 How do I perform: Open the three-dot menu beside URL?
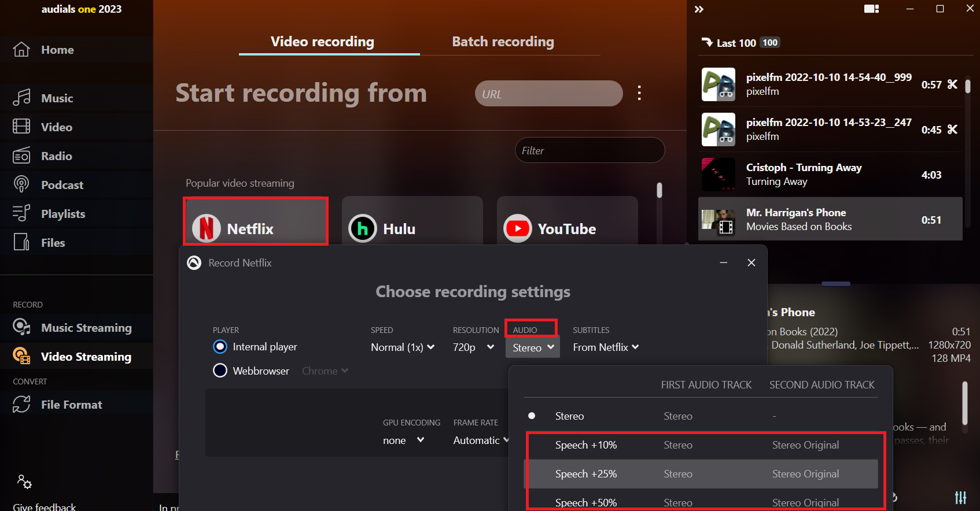click(x=639, y=93)
